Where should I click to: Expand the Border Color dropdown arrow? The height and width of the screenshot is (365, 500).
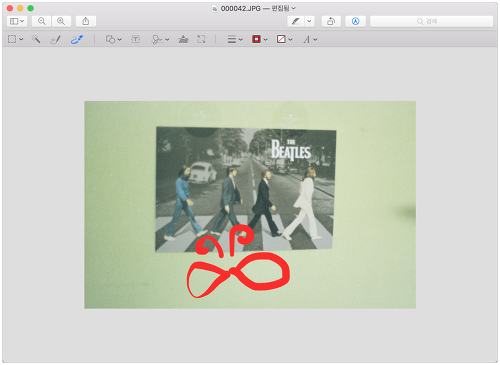266,40
